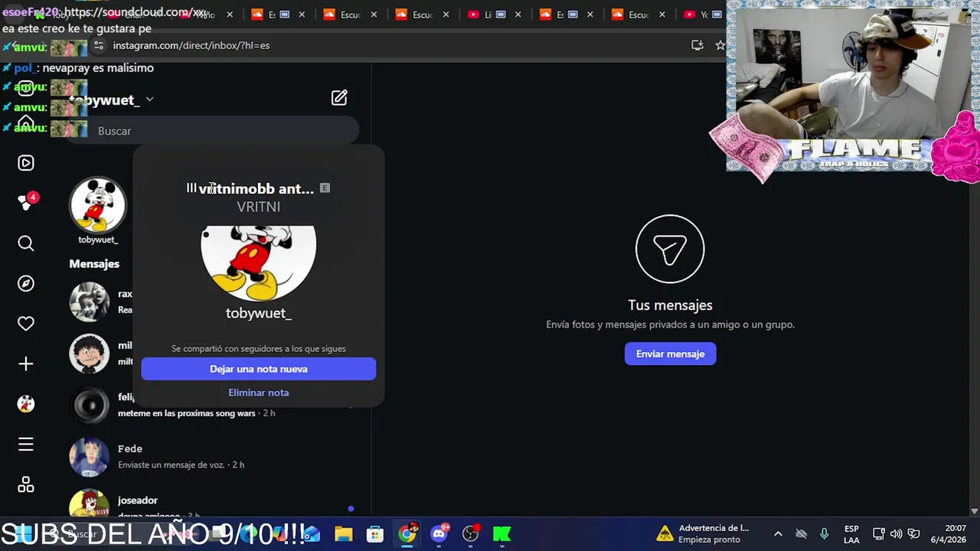The width and height of the screenshot is (980, 551).
Task: Open Instagram search magnifier in sidebar
Action: 26,243
